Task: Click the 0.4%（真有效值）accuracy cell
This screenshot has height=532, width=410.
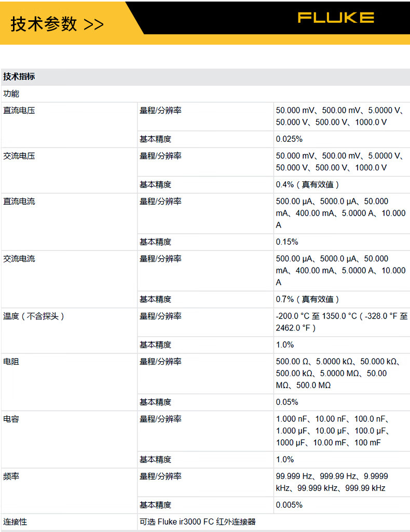Action: [x=307, y=184]
